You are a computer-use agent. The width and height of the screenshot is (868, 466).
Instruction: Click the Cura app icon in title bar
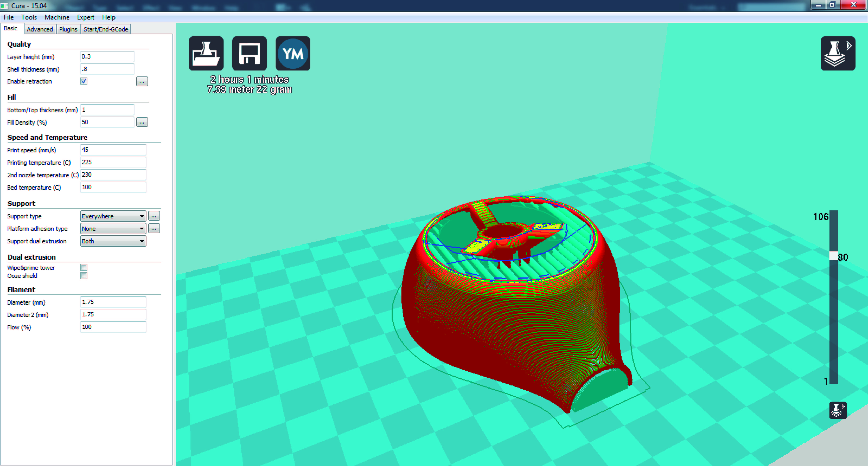click(5, 6)
